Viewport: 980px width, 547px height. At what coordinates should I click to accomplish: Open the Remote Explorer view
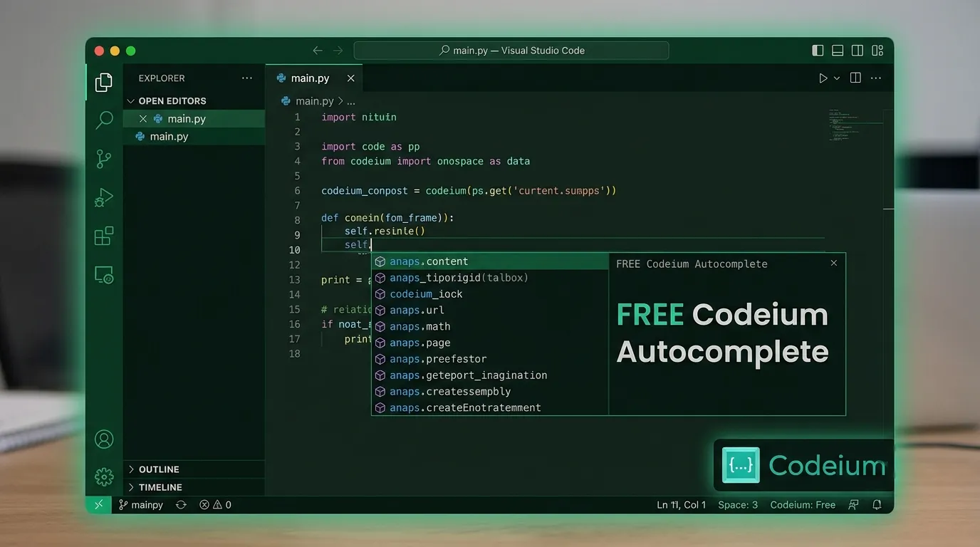[104, 275]
